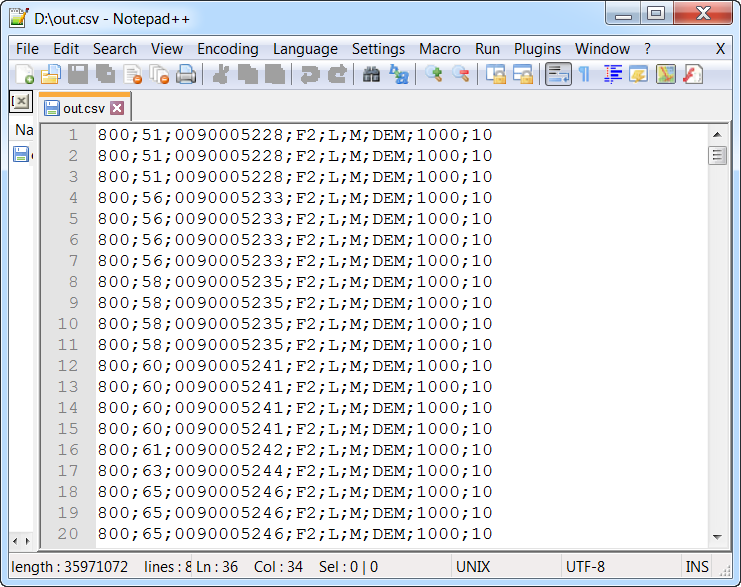
Task: Click line number 12 in the margin
Action: click(x=68, y=366)
